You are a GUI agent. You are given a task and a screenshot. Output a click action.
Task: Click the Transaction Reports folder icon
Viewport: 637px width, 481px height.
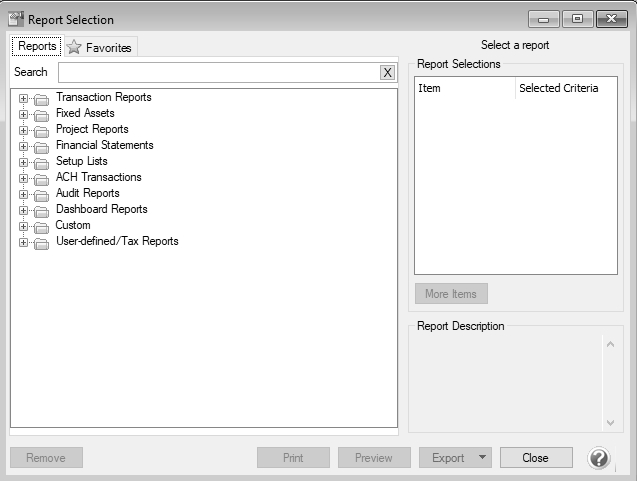point(41,99)
